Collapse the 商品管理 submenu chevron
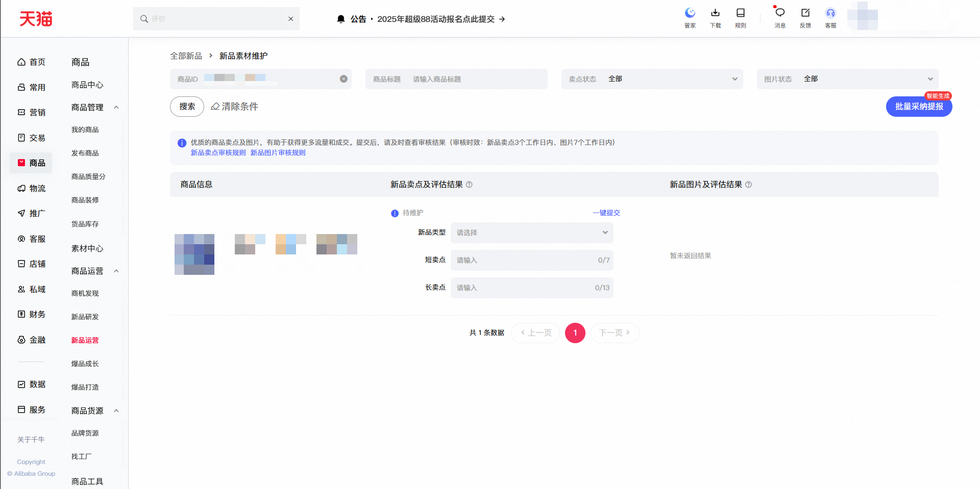The image size is (980, 489). coord(116,107)
